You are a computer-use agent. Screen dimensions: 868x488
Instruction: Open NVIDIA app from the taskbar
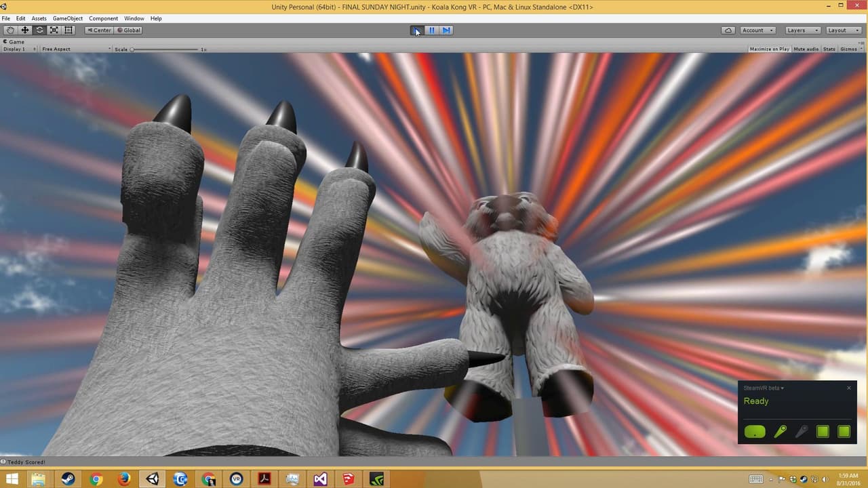pos(376,479)
